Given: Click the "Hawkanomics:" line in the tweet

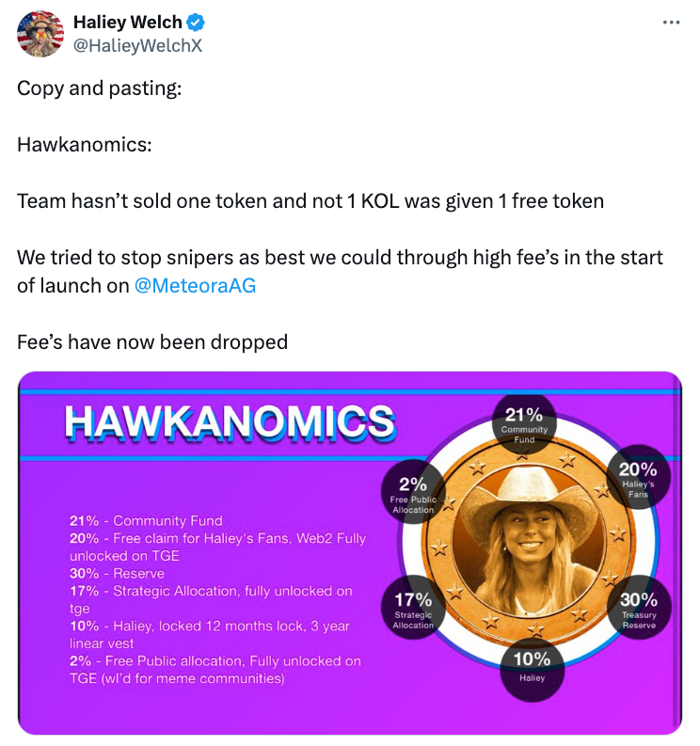Looking at the screenshot, I should click(x=84, y=145).
